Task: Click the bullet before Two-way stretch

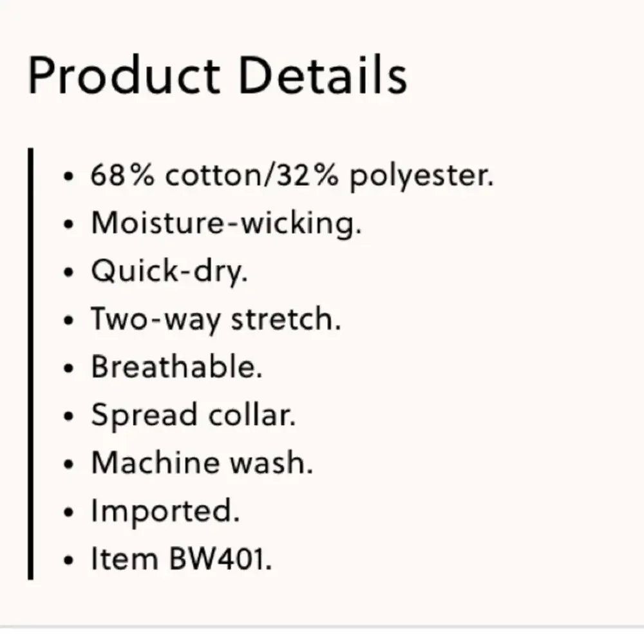Action: point(69,320)
